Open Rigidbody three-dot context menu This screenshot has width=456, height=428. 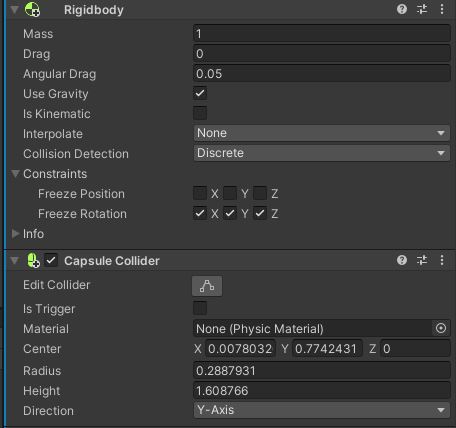click(442, 9)
